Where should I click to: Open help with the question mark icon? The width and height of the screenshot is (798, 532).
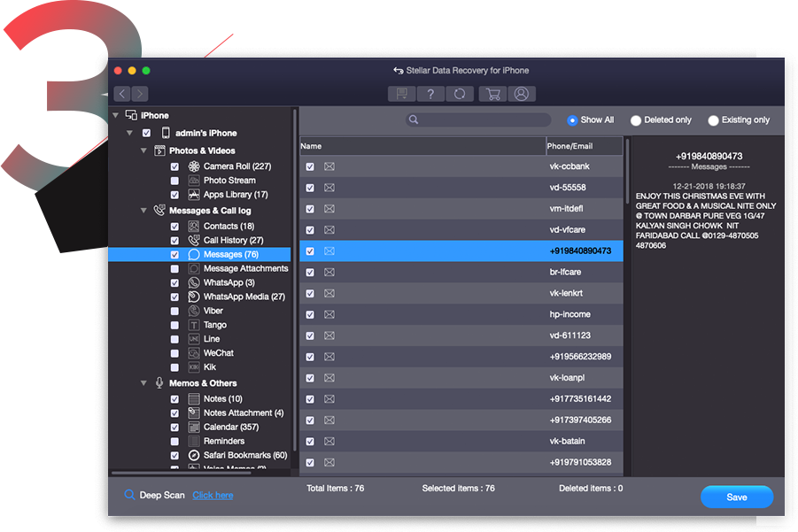430,94
